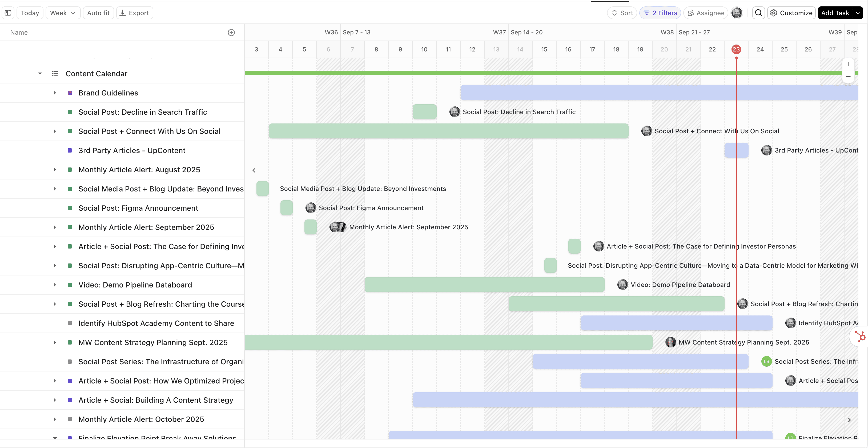This screenshot has height=448, width=868.
Task: Toggle the 2 Filters button
Action: pos(660,13)
